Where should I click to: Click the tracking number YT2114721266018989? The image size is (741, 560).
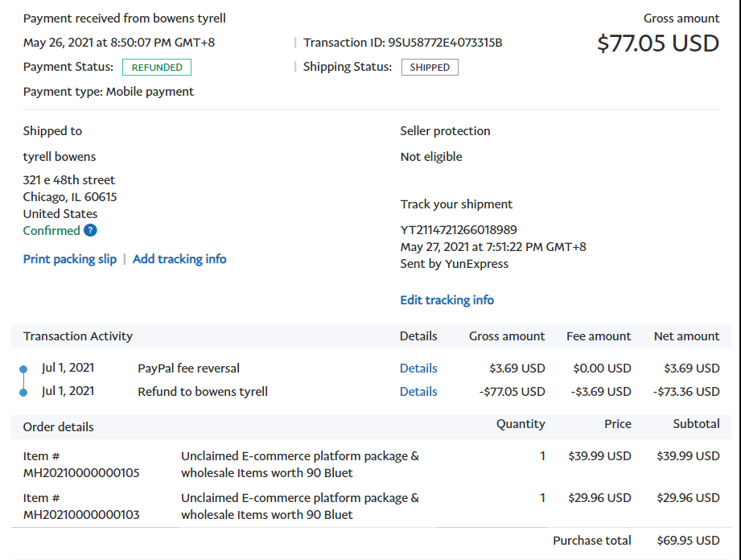[x=459, y=230]
